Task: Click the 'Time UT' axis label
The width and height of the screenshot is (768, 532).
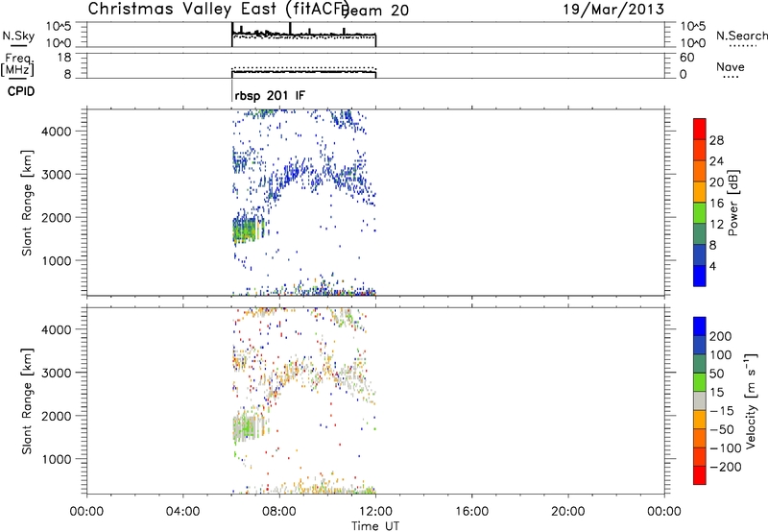Action: click(x=375, y=526)
